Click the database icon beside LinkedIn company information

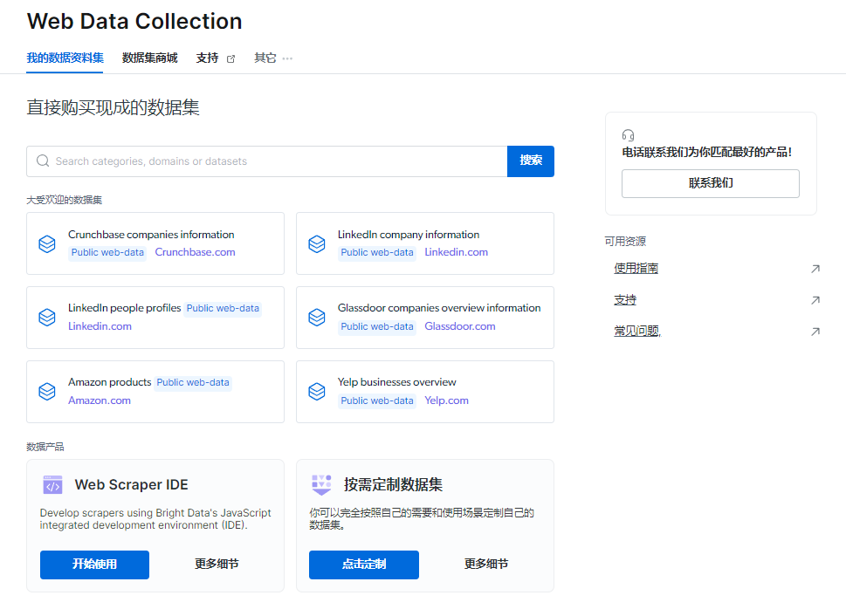(x=317, y=243)
